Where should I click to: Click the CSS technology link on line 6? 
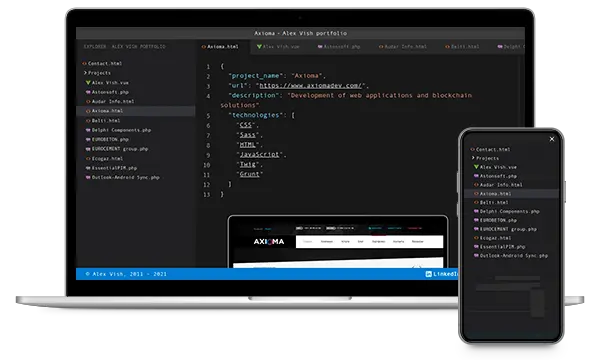pyautogui.click(x=245, y=125)
